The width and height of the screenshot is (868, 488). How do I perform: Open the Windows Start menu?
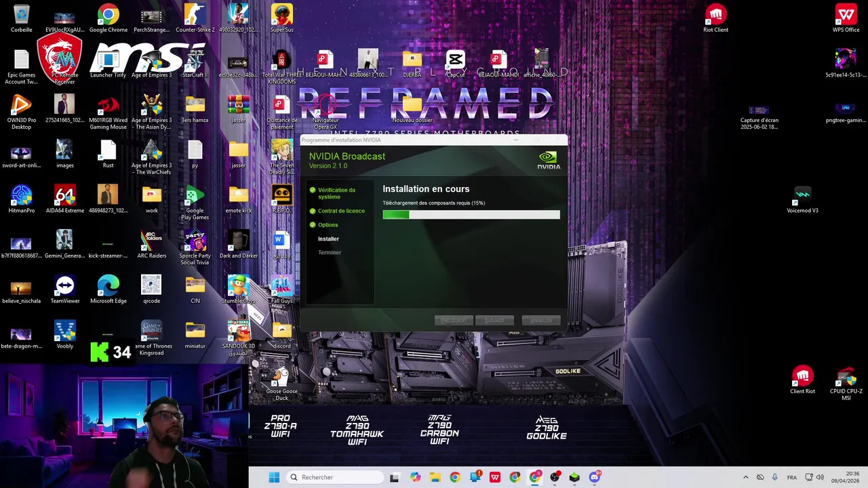click(x=274, y=477)
